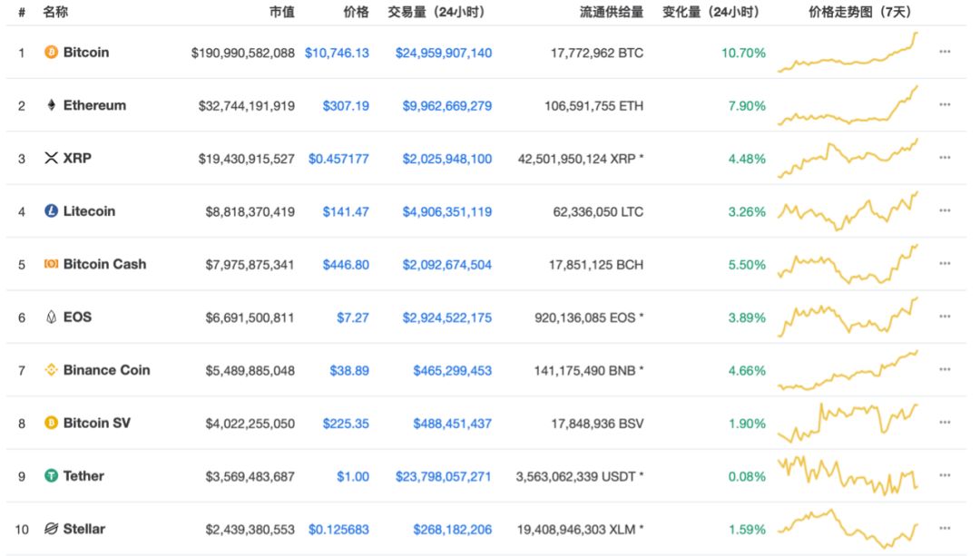This screenshot has width=980, height=556.
Task: Click Binance Coin price $38.89
Action: tap(349, 370)
